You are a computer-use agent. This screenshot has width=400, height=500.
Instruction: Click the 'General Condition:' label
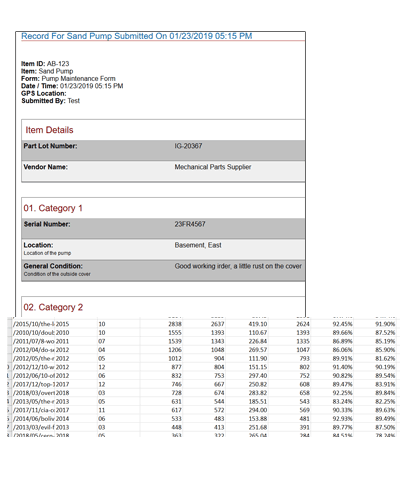tap(53, 266)
